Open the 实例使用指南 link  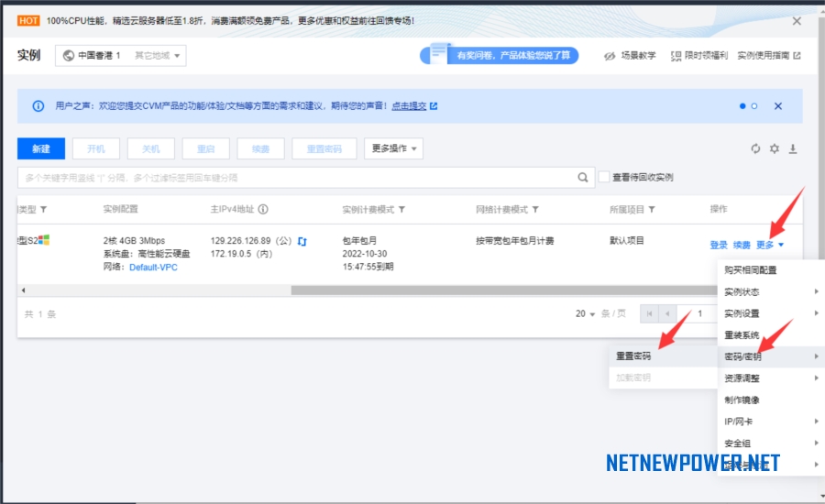click(769, 56)
